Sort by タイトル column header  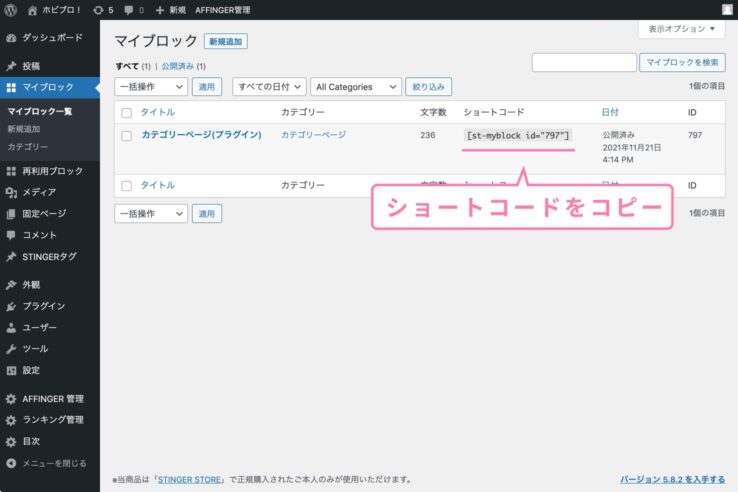coord(158,112)
